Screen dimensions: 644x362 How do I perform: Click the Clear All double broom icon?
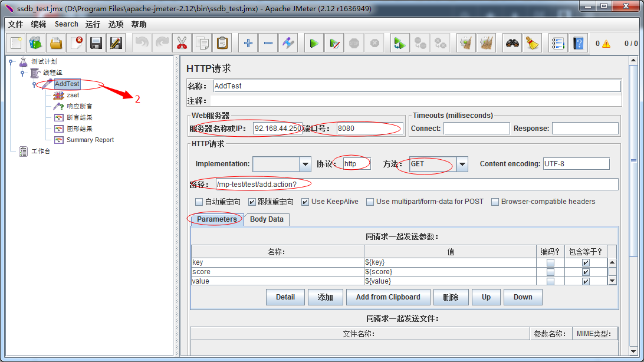[487, 42]
